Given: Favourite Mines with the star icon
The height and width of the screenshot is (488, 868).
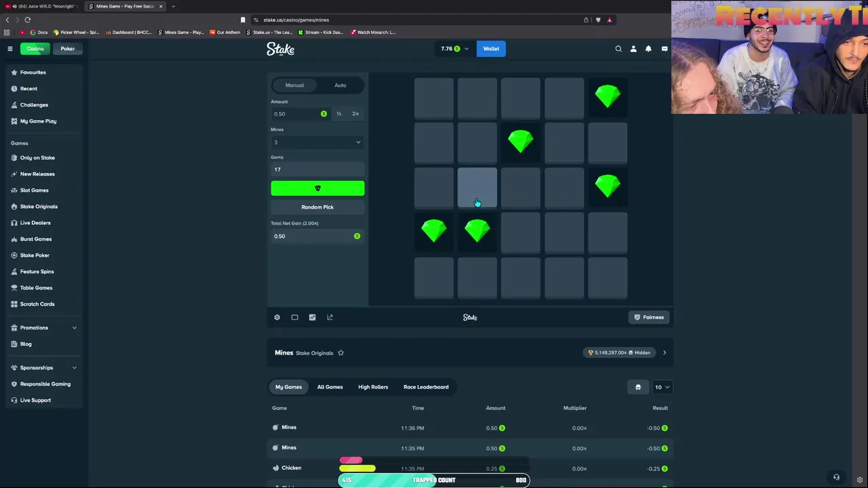Looking at the screenshot, I should click(340, 352).
